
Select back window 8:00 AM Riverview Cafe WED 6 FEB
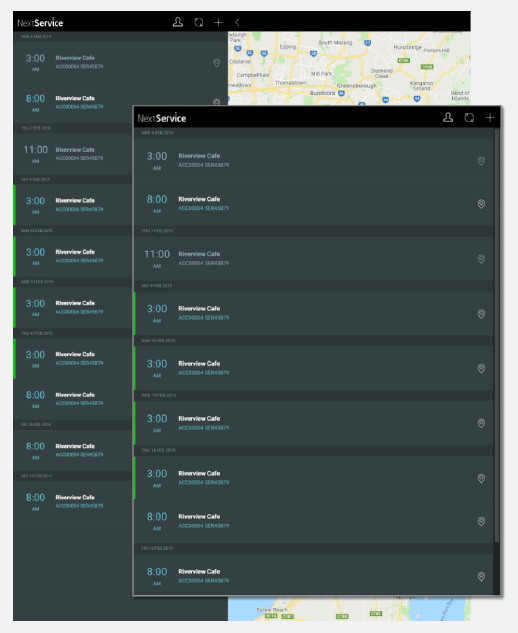click(x=75, y=98)
